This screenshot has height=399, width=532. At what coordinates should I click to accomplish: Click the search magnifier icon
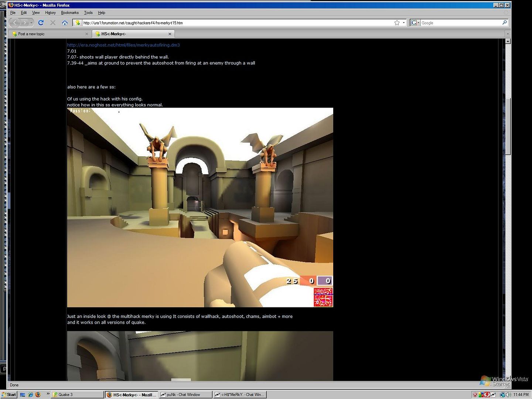pos(505,23)
